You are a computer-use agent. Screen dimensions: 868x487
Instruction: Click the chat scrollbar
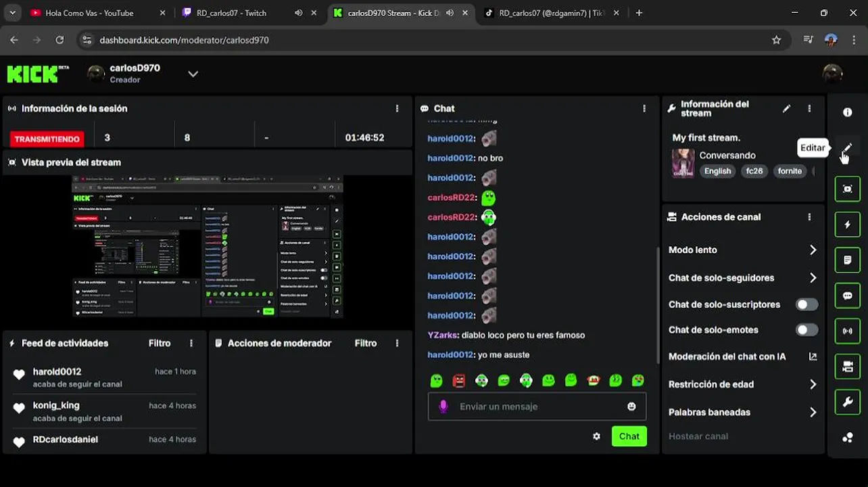(x=657, y=304)
